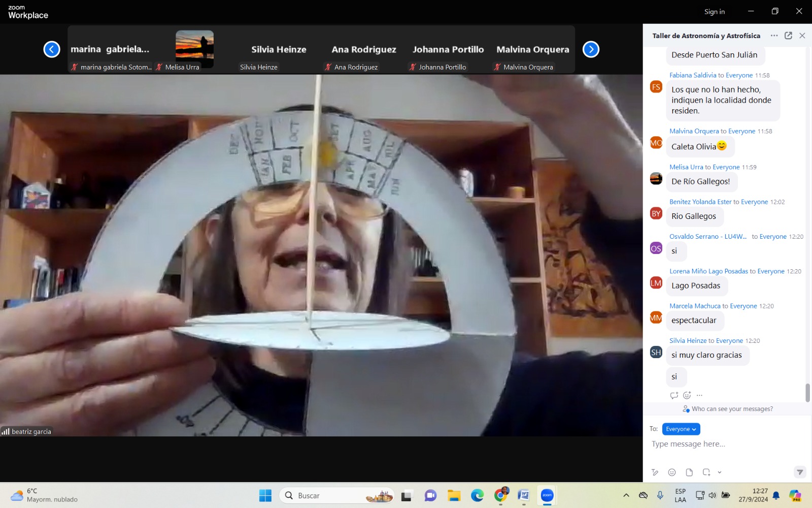Open the ESP LAA language switcher

tap(681, 495)
